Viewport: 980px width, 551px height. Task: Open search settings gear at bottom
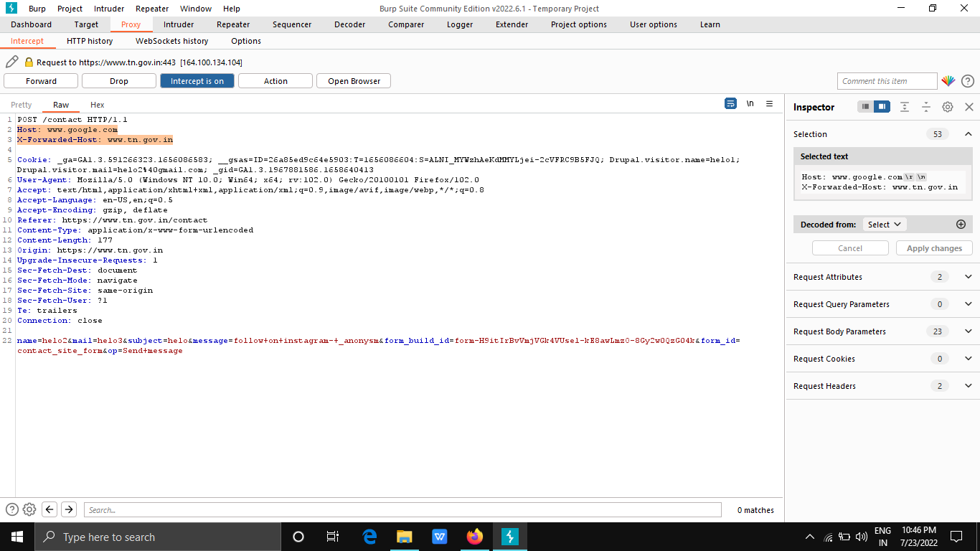point(29,509)
